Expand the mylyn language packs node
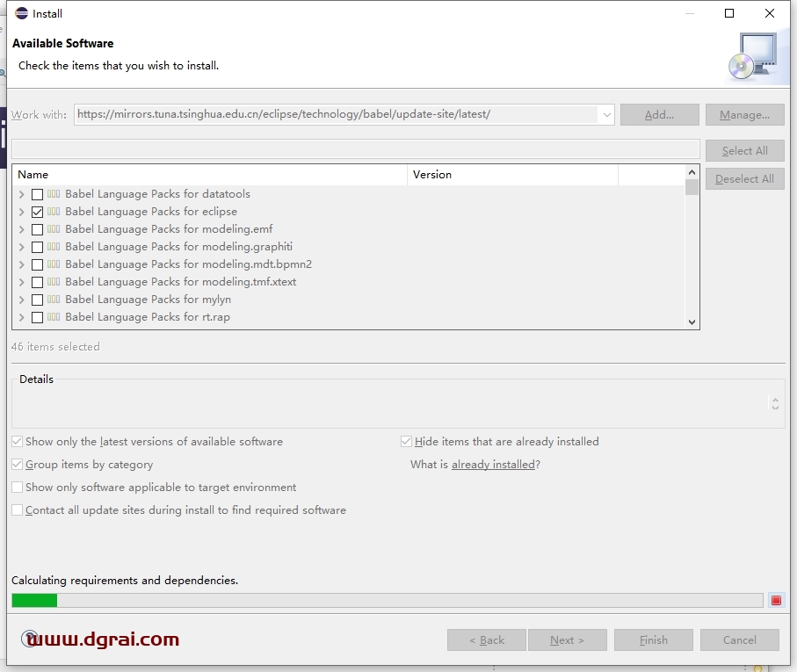Image resolution: width=797 pixels, height=672 pixels. (x=21, y=300)
